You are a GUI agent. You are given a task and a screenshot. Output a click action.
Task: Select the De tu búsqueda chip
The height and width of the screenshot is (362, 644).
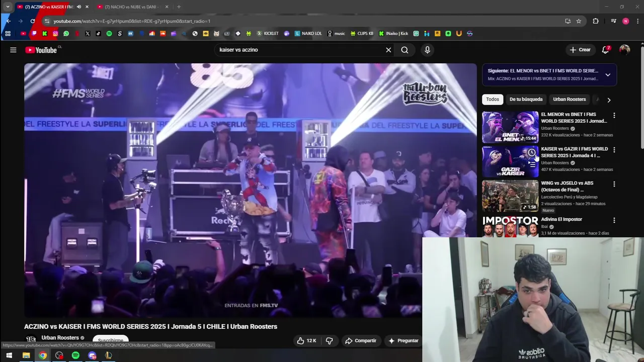point(526,100)
